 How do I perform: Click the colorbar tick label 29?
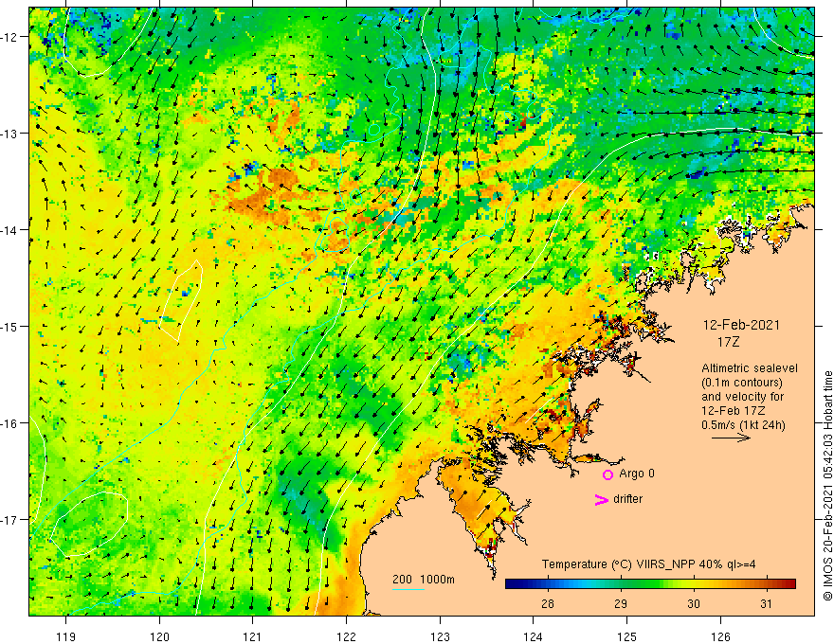coord(620,603)
